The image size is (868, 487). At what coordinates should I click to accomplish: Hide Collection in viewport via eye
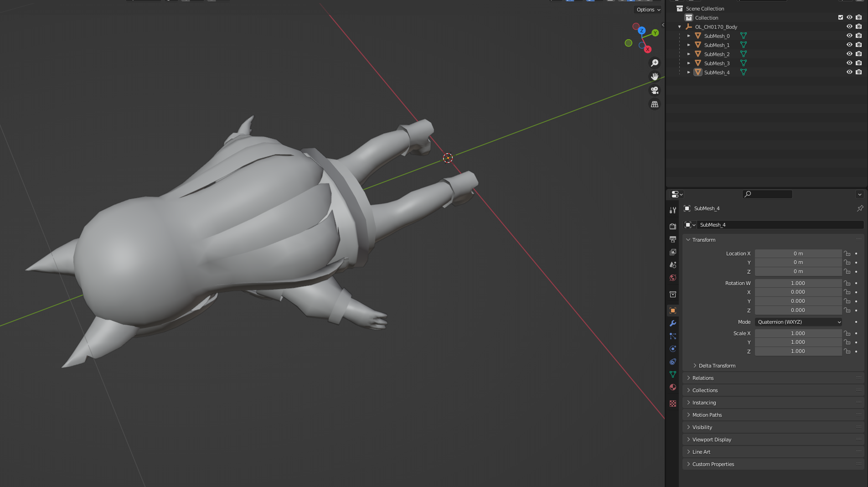click(x=849, y=17)
